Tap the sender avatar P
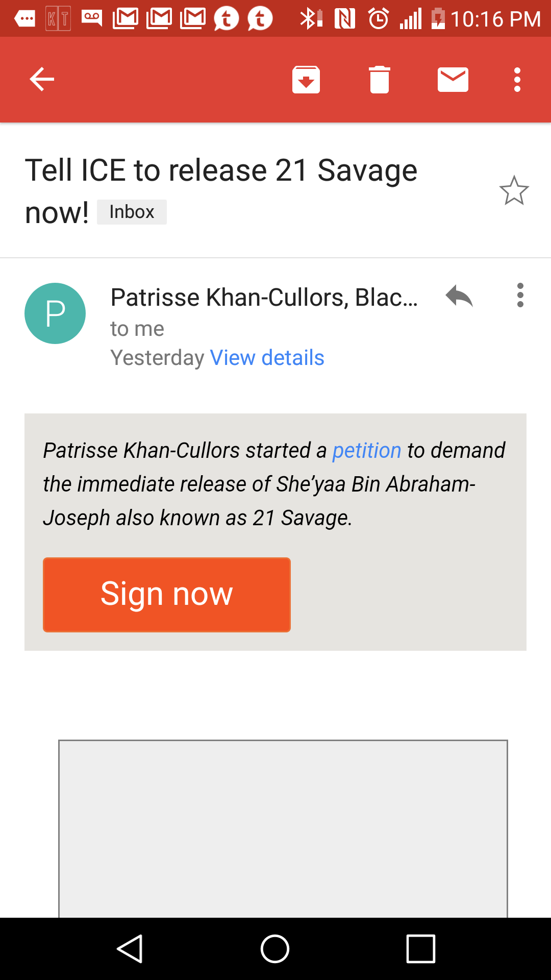Screen dimensions: 551x980 pyautogui.click(x=55, y=313)
